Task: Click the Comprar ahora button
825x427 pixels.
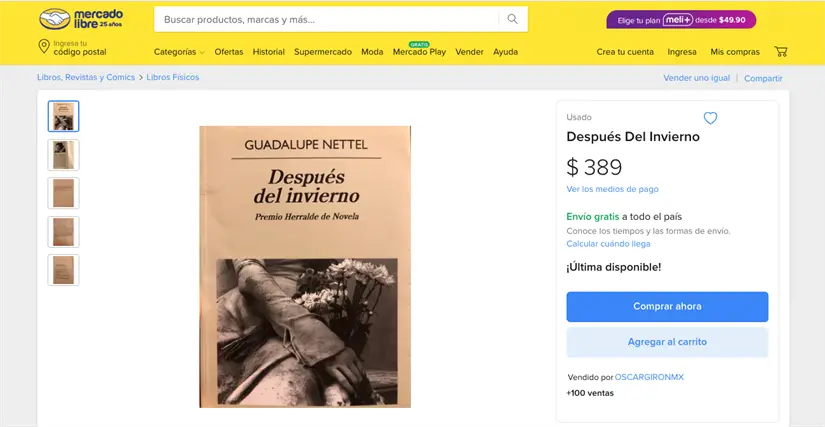Action: [667, 307]
